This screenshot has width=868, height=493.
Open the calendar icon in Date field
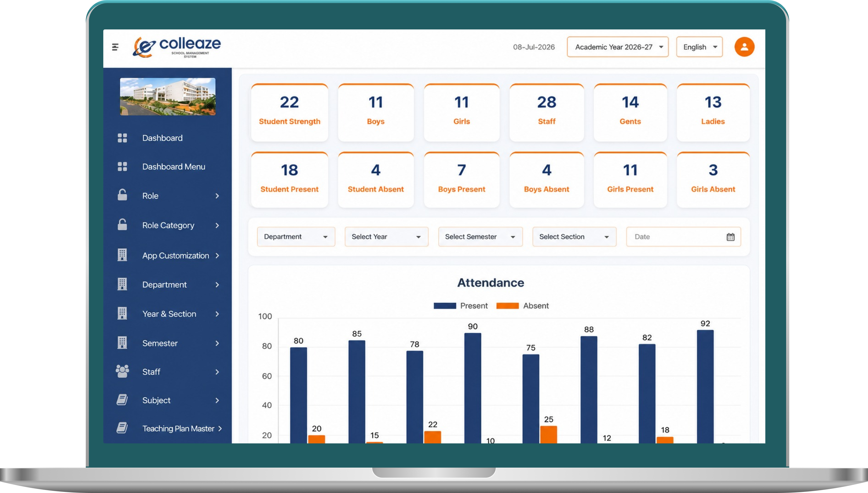[x=730, y=237]
